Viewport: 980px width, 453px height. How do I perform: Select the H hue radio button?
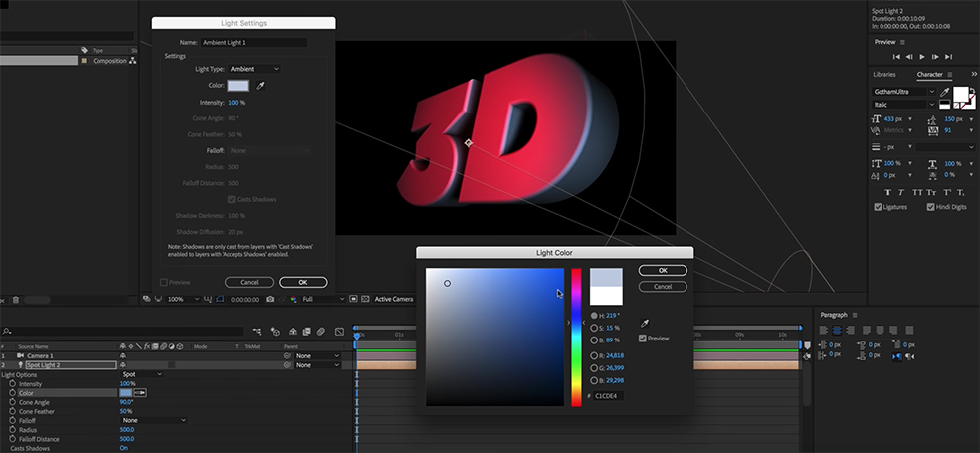coord(594,316)
